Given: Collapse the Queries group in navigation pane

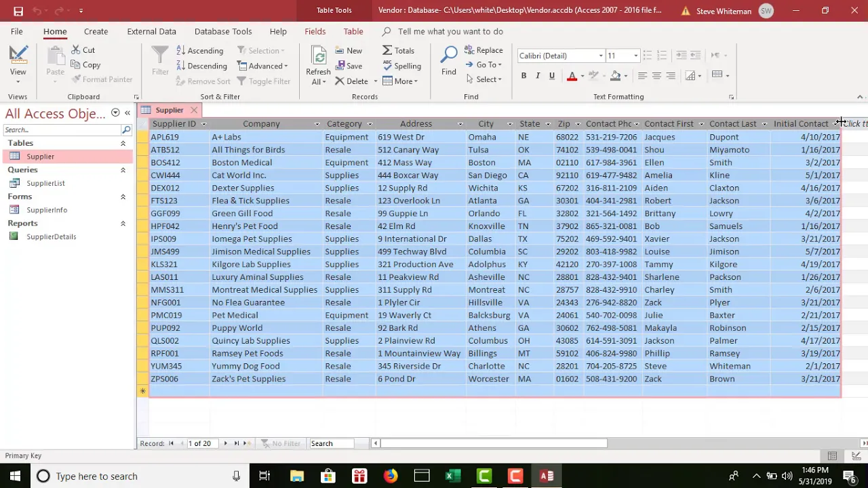Looking at the screenshot, I should pos(123,170).
